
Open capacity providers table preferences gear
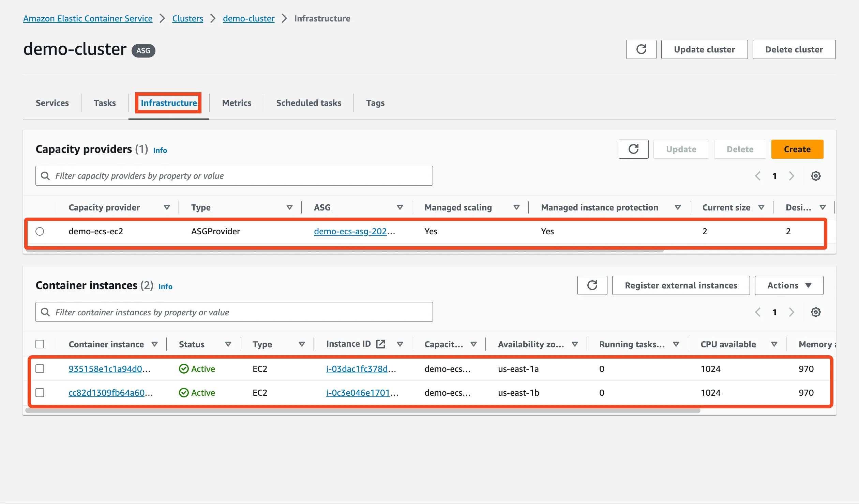click(816, 176)
